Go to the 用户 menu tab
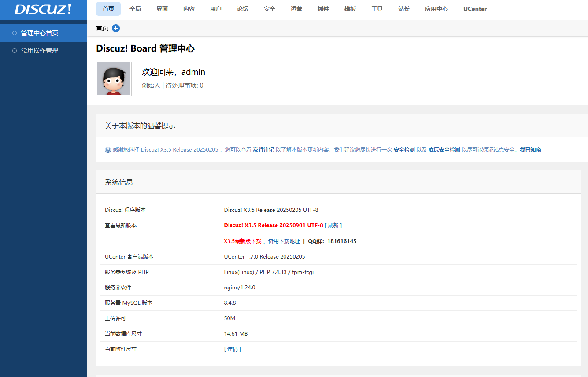 click(x=216, y=9)
